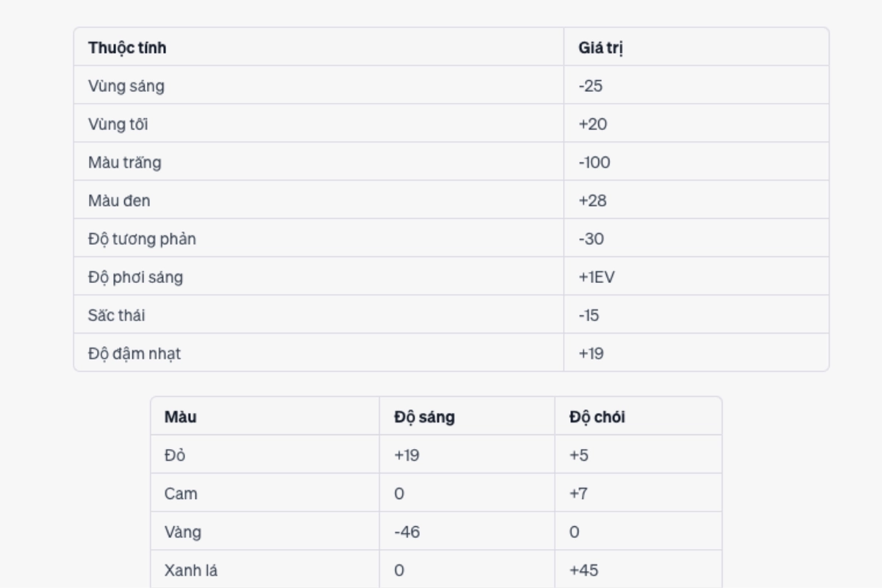Click the "Vùng tối" attribute cell

[x=118, y=124]
